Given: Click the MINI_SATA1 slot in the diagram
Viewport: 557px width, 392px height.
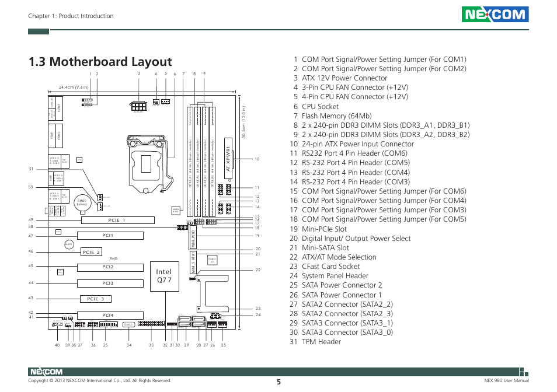Looking at the screenshot, I should pyautogui.click(x=193, y=262).
